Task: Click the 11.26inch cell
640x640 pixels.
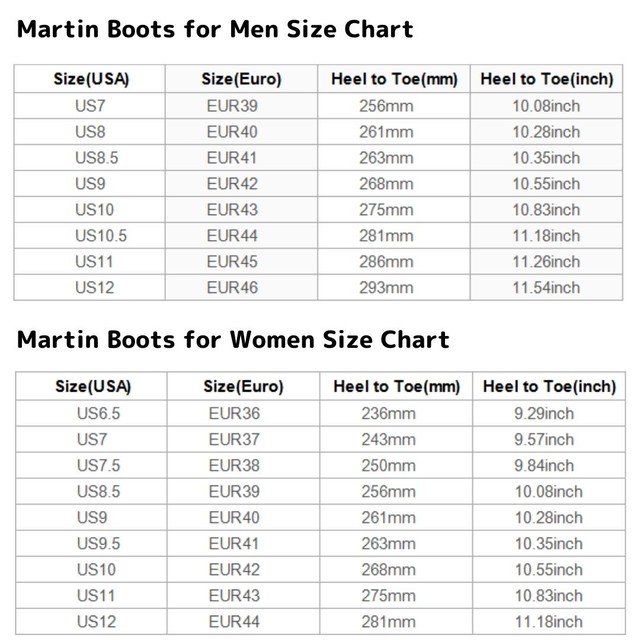Action: (x=546, y=262)
